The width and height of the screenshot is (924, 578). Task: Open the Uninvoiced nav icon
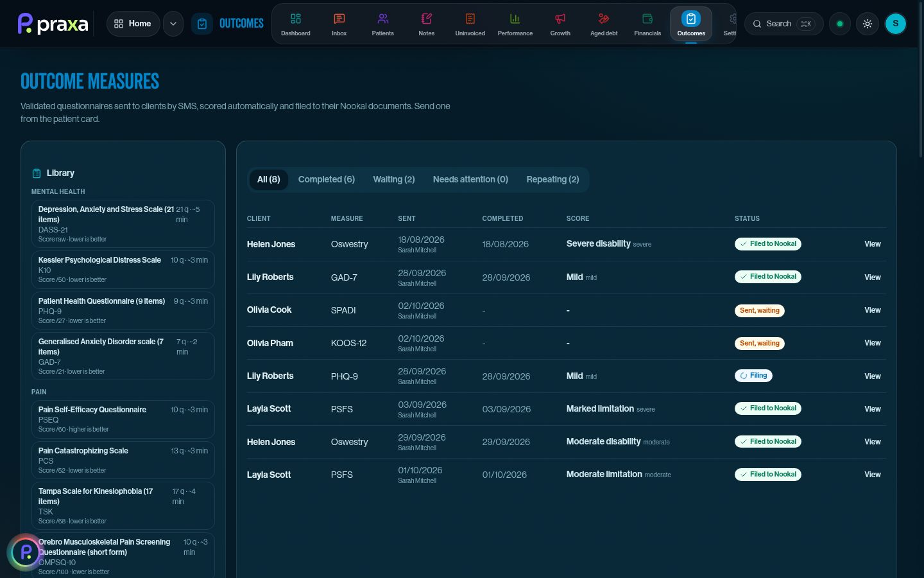[x=470, y=24]
